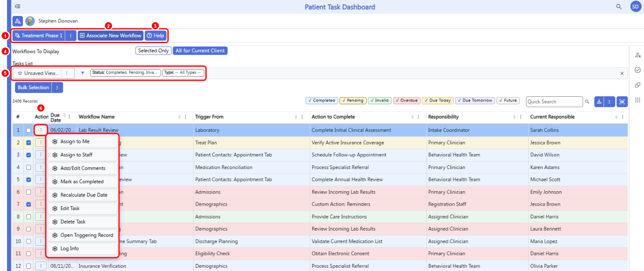Toggle the Invalid status filter chip
The height and width of the screenshot is (271, 644).
point(380,101)
